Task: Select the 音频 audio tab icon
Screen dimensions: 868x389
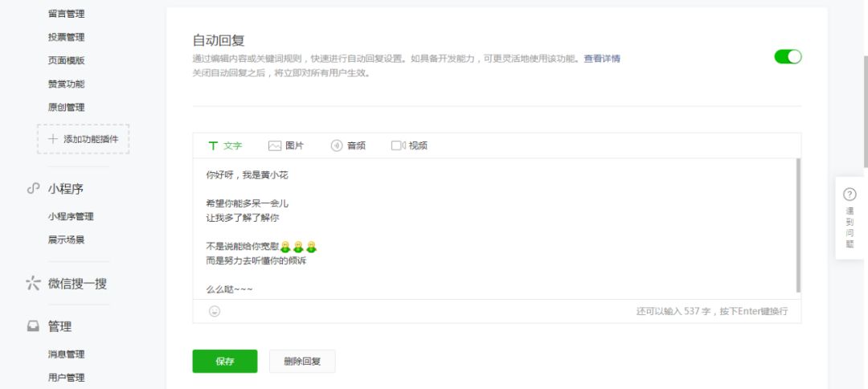Action: click(x=337, y=145)
